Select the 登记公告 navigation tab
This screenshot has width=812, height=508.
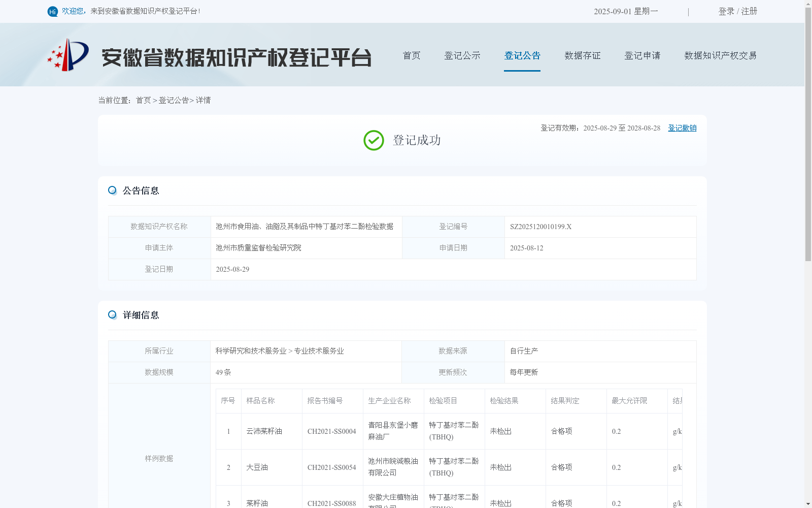522,55
